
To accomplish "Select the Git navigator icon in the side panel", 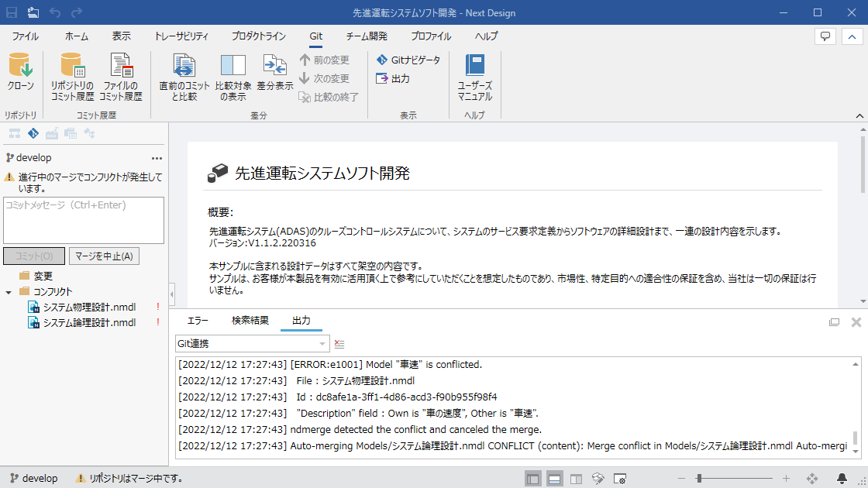I will tap(33, 133).
